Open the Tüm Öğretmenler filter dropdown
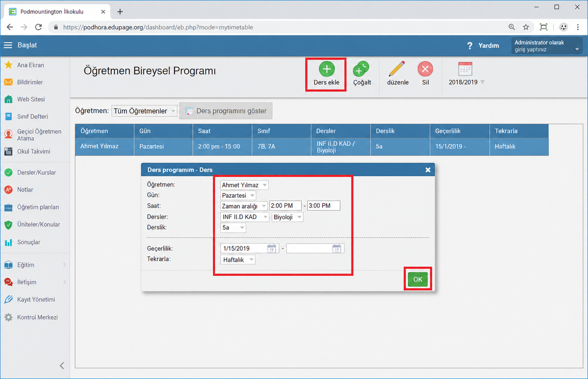Screen dimensions: 588x379 [144, 111]
